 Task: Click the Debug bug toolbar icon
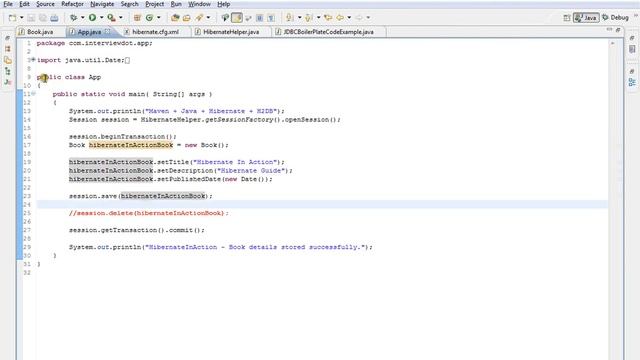[x=73, y=18]
